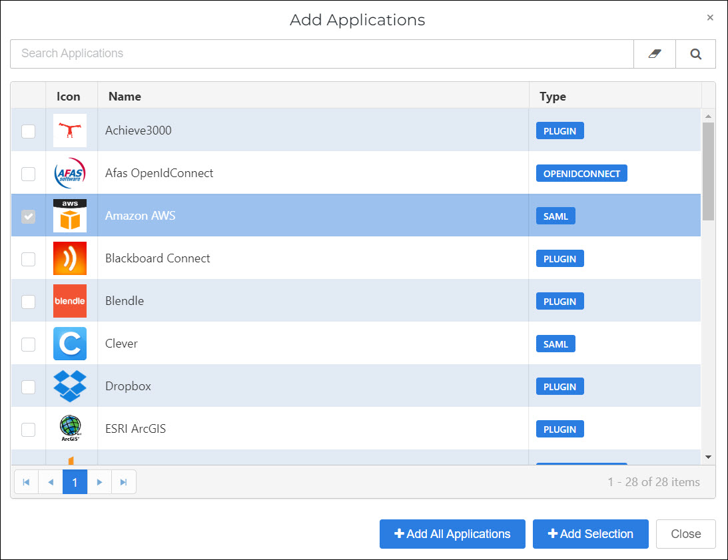728x560 pixels.
Task: Click the Blackboard Connect application name
Action: (x=157, y=258)
